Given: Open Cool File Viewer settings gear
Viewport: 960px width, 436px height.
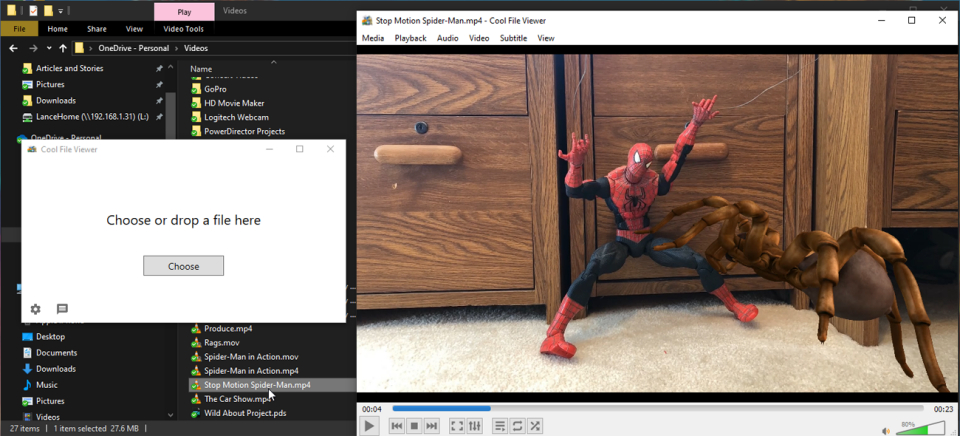Looking at the screenshot, I should (x=36, y=309).
